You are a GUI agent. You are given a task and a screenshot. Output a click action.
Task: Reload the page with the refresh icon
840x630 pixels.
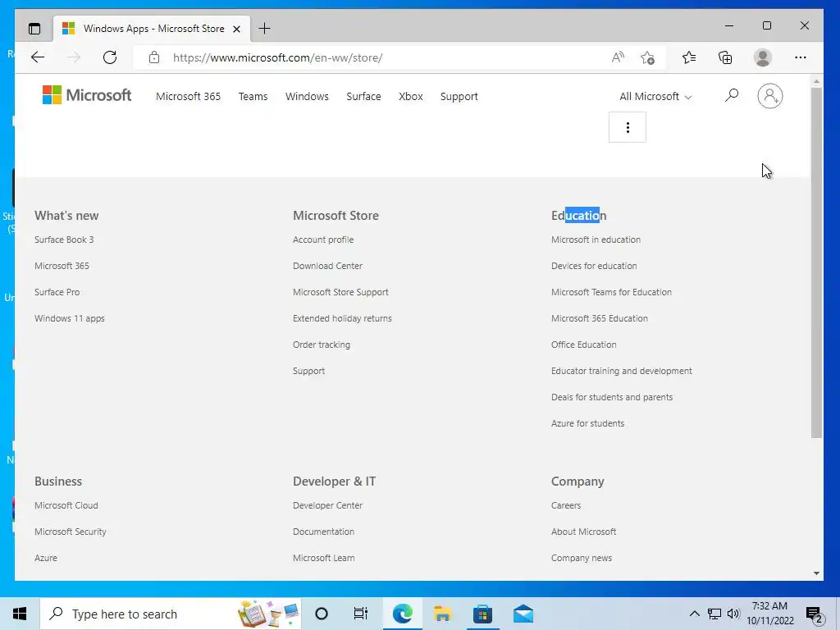[x=110, y=57]
